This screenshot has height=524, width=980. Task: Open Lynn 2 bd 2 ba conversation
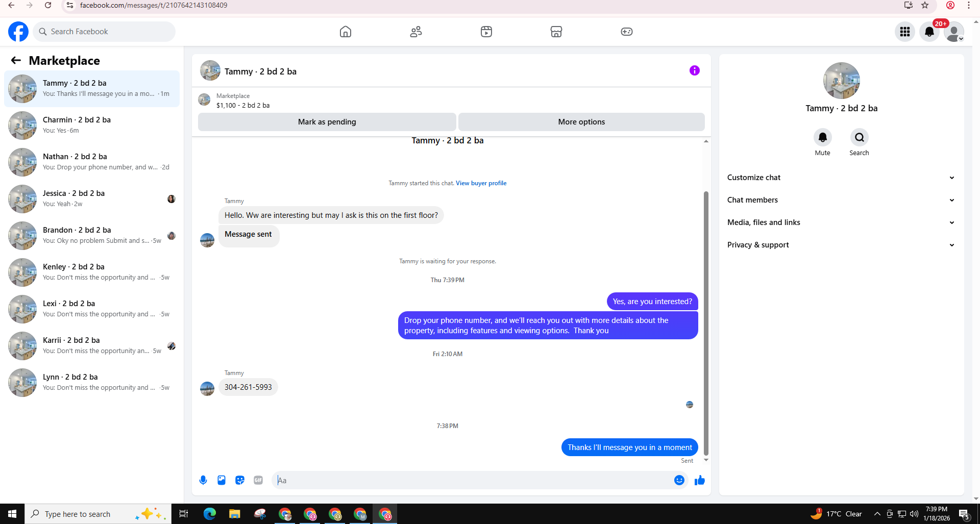92,383
